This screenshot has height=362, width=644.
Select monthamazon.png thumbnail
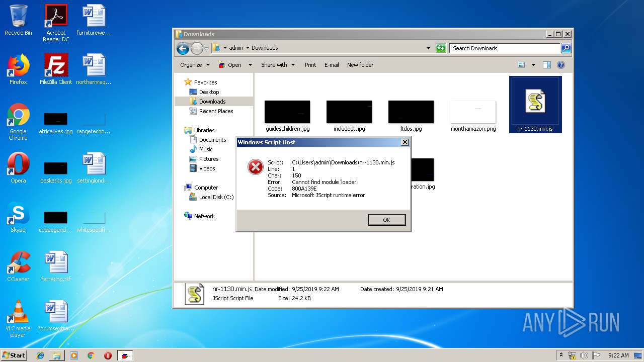[x=473, y=116]
